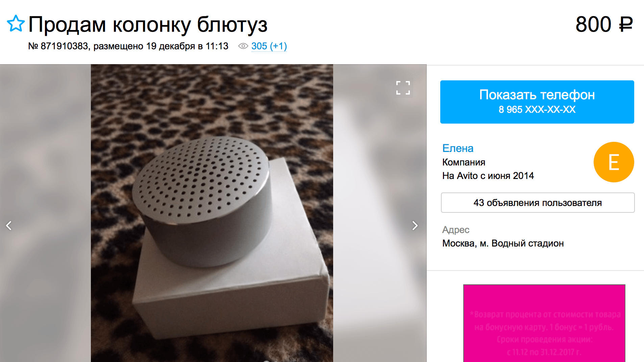Open seller's orange E avatar

coord(614,162)
